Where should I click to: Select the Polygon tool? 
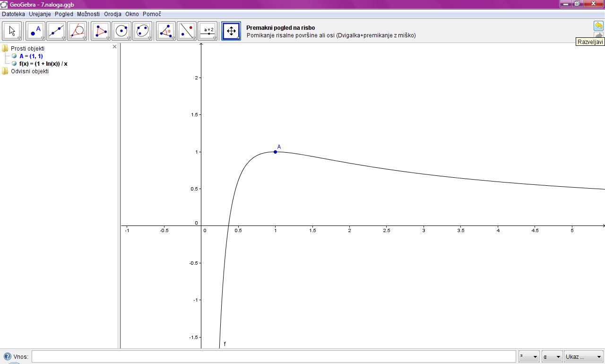pos(101,31)
